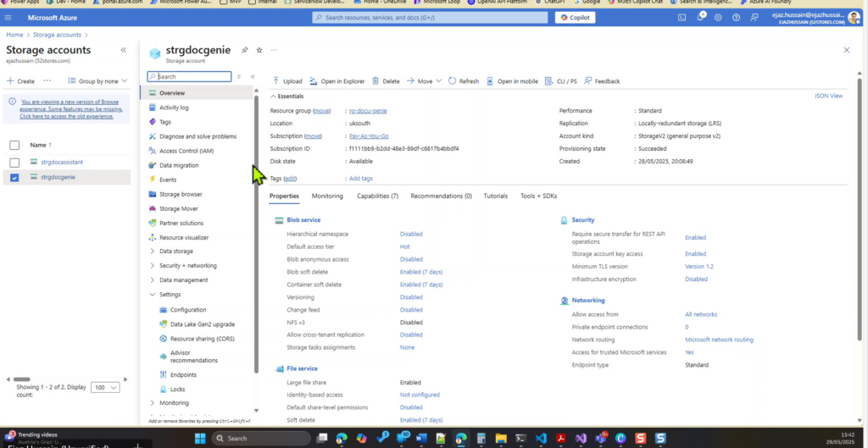Screen dimensions: 868x448
Task: Click Open in Explorer
Action: (x=337, y=81)
